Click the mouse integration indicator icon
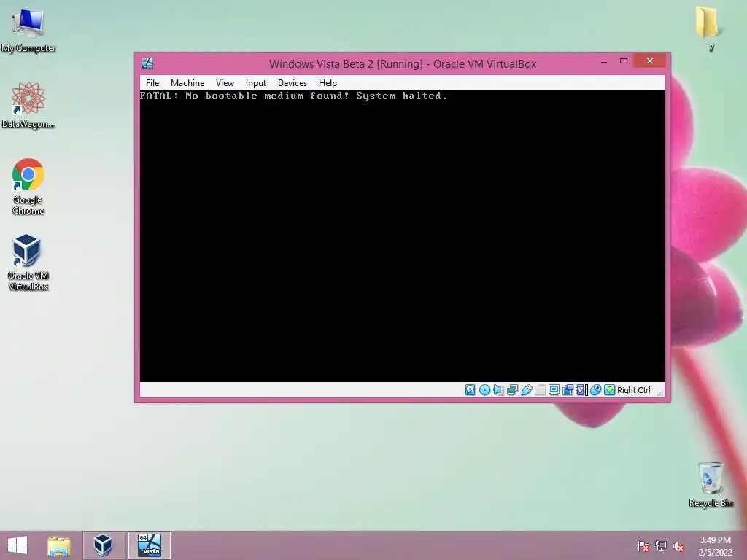This screenshot has width=747, height=560. [595, 390]
